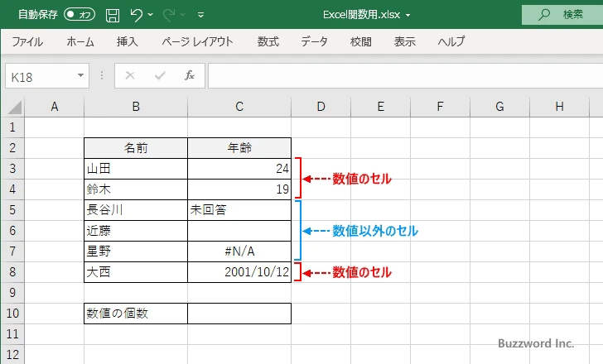This screenshot has width=603, height=364.
Task: Switch to the ホーム tab
Action: pos(80,41)
